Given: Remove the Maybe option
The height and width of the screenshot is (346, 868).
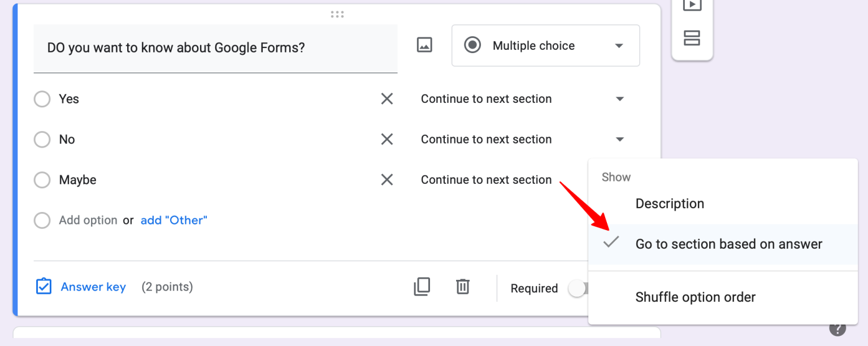Looking at the screenshot, I should coord(387,180).
